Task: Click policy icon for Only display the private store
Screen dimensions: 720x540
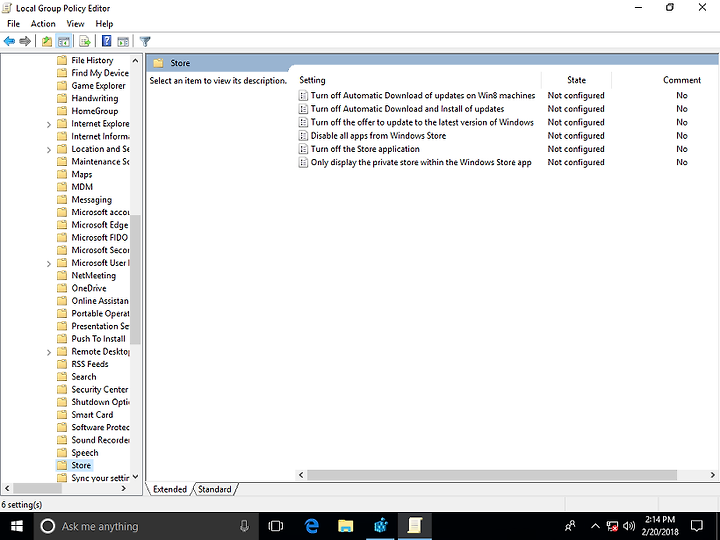Action: [303, 162]
